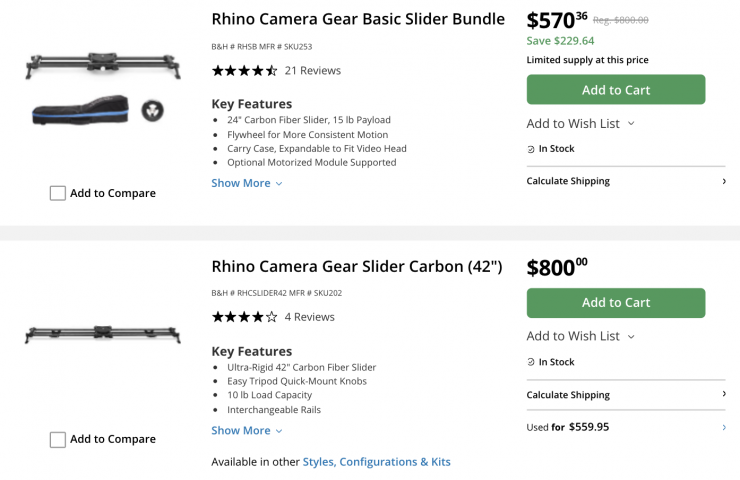Click In Stock icon for Basic Slider Bundle
The height and width of the screenshot is (480, 740).
click(531, 149)
